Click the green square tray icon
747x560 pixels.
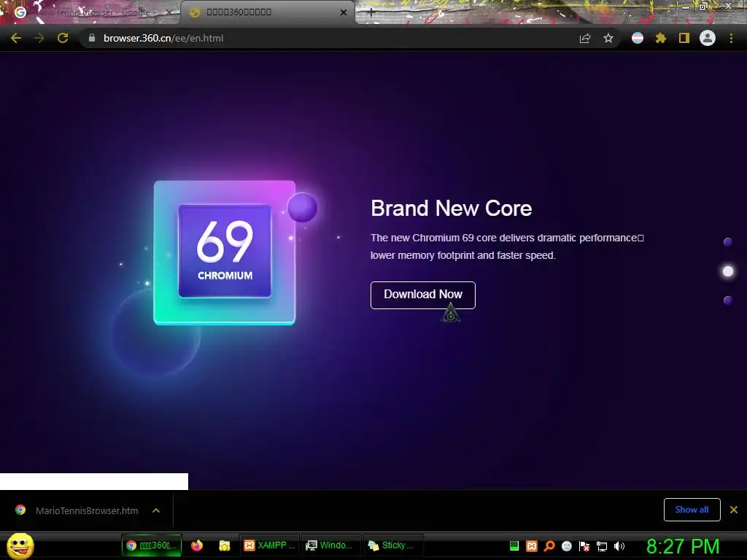point(514,546)
